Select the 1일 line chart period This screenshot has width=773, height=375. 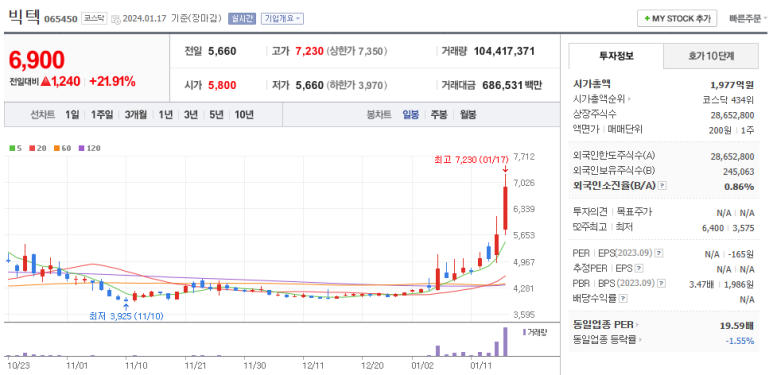72,115
